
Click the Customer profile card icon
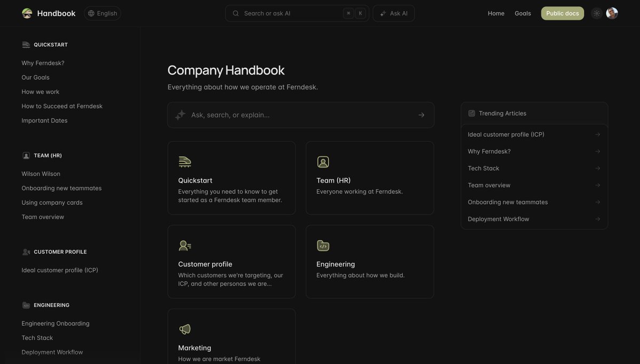click(x=185, y=246)
